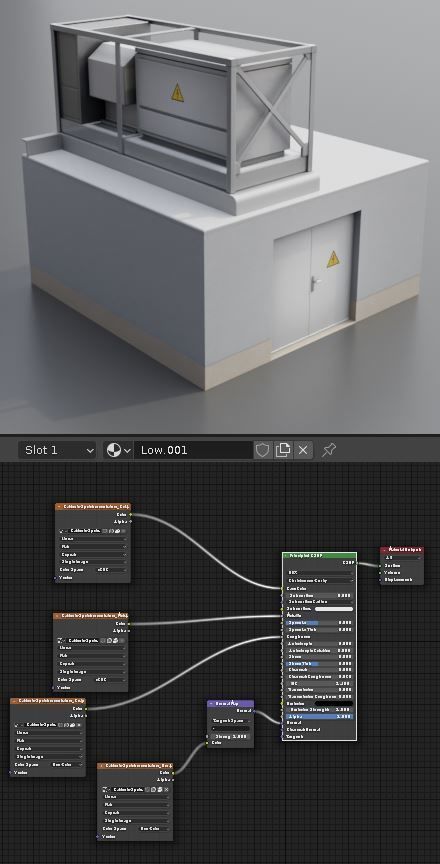The width and height of the screenshot is (440, 864).
Task: Click the Sheen Tint slider in Principled BSDF
Action: (x=319, y=663)
